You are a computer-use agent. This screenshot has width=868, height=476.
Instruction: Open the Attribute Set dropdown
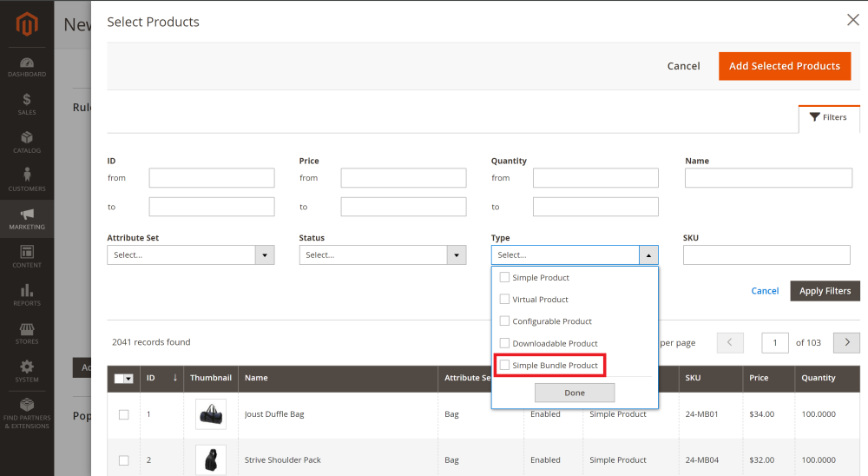(190, 255)
